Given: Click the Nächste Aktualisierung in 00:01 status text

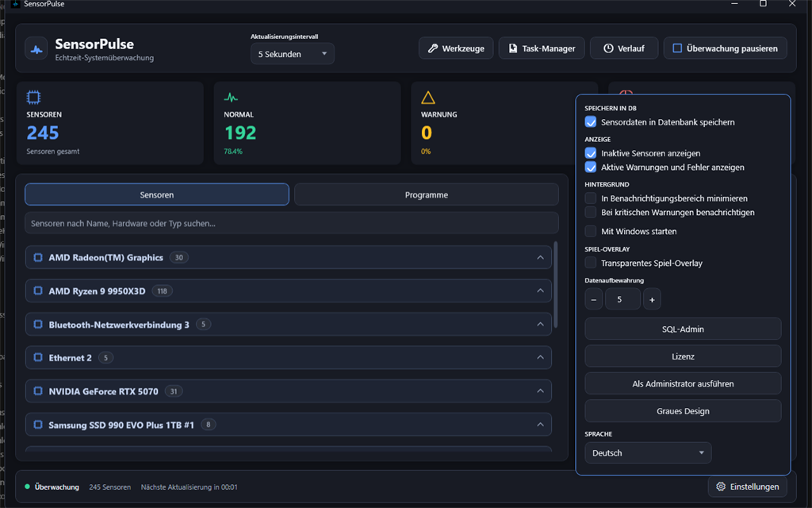Looking at the screenshot, I should click(x=189, y=487).
